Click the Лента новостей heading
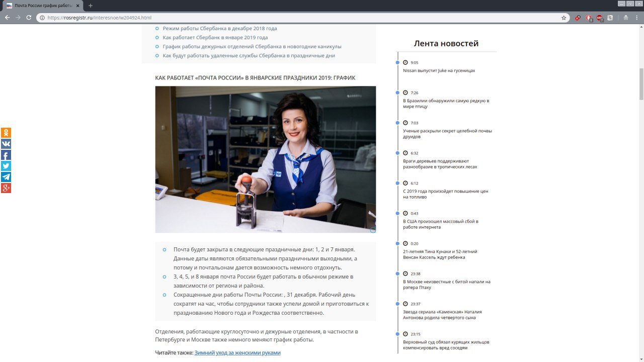Image resolution: width=644 pixels, height=362 pixels. pyautogui.click(x=446, y=43)
